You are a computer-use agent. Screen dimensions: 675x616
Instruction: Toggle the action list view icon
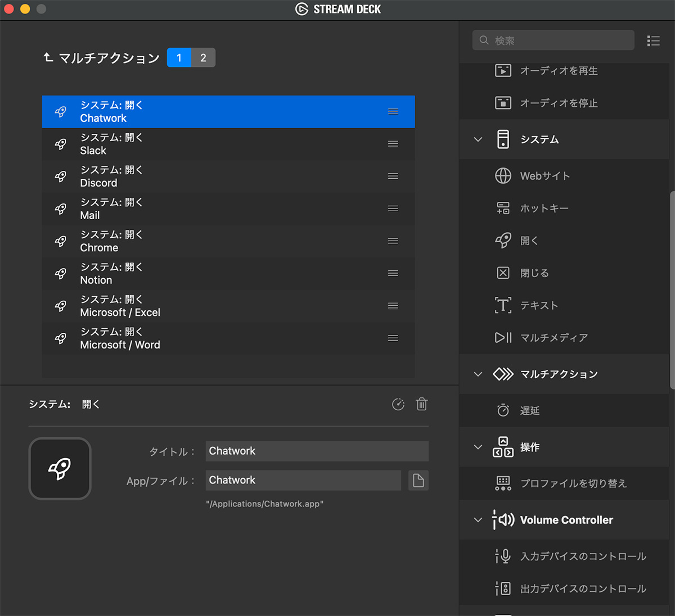click(x=653, y=40)
